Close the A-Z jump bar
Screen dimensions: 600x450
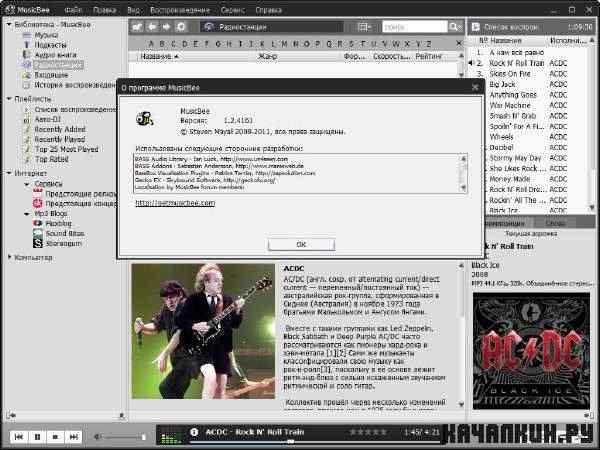(x=459, y=44)
